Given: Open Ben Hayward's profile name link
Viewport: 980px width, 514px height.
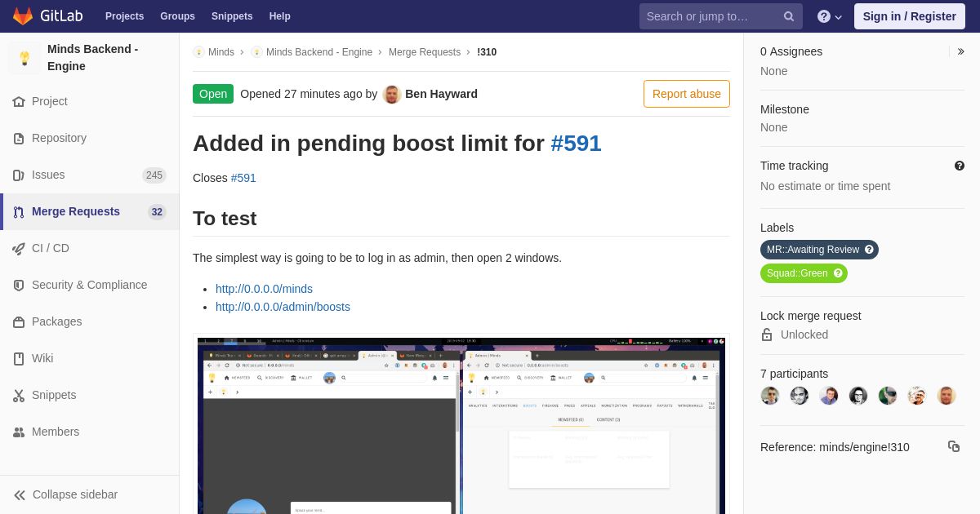Looking at the screenshot, I should [441, 94].
